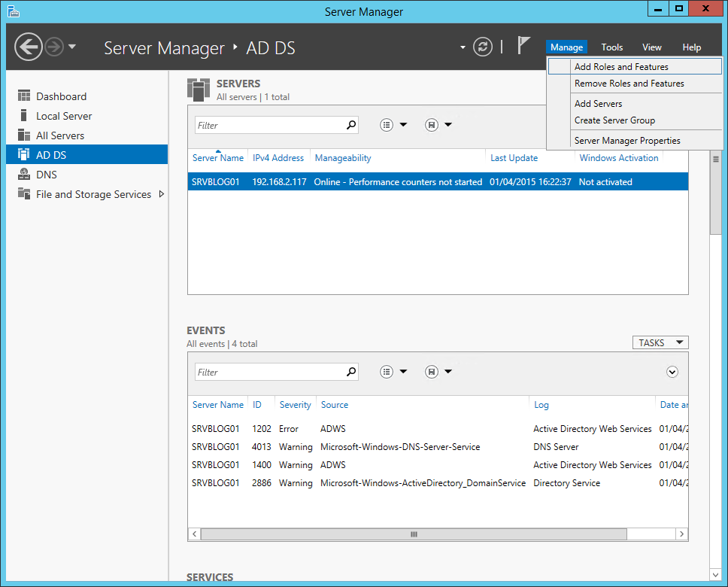The height and width of the screenshot is (587, 728).
Task: Go to All Servers in sidebar
Action: coord(60,135)
